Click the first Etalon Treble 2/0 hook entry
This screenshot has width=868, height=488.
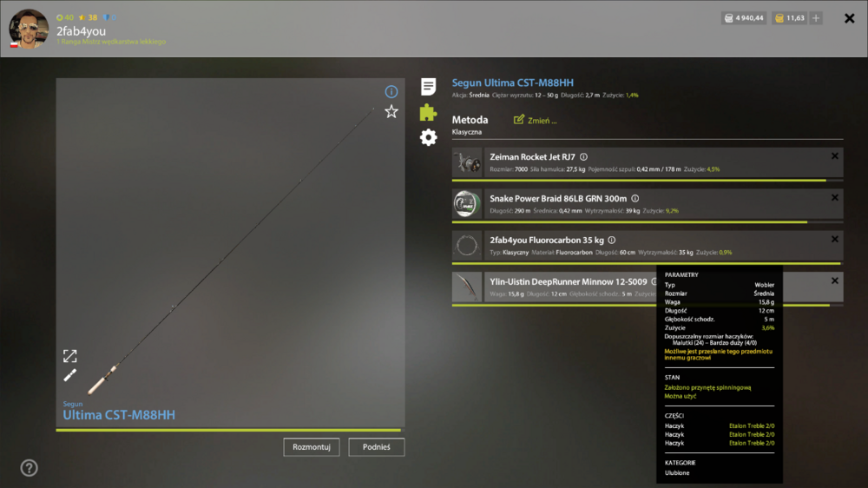[x=751, y=426]
